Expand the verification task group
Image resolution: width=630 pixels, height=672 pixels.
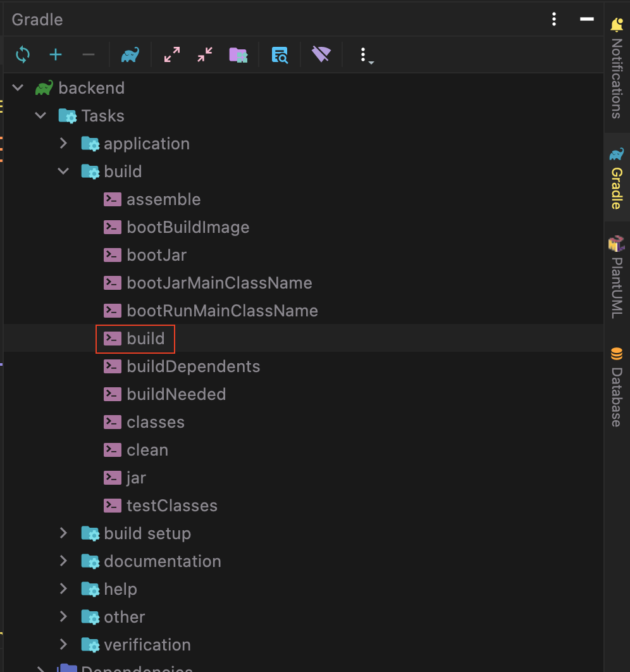point(63,645)
